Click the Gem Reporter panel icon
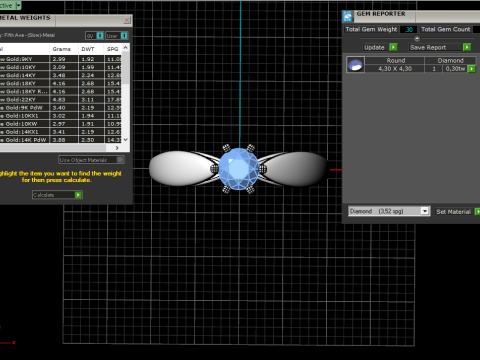This screenshot has width=480, height=360. coord(348,16)
